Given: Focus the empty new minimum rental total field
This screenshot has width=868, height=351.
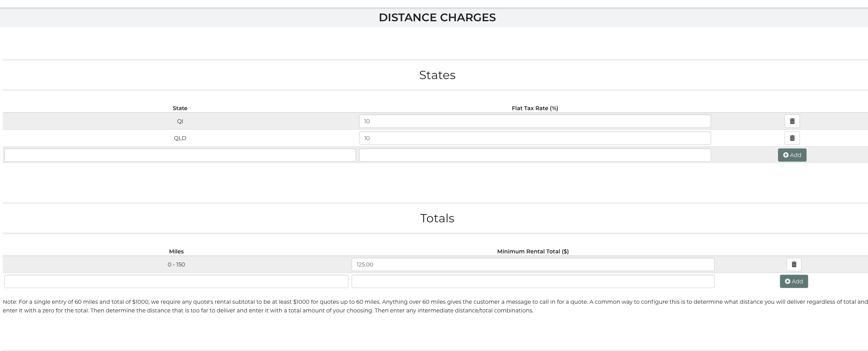Looking at the screenshot, I should pyautogui.click(x=533, y=281).
